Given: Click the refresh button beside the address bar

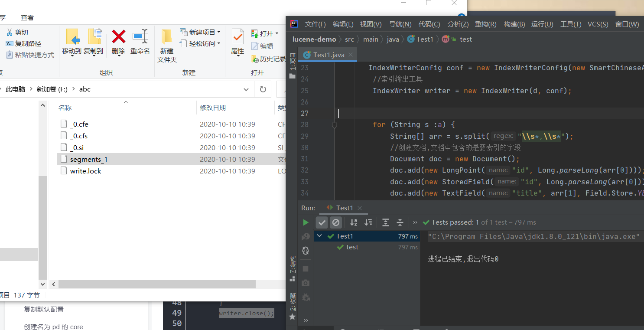Looking at the screenshot, I should (263, 89).
